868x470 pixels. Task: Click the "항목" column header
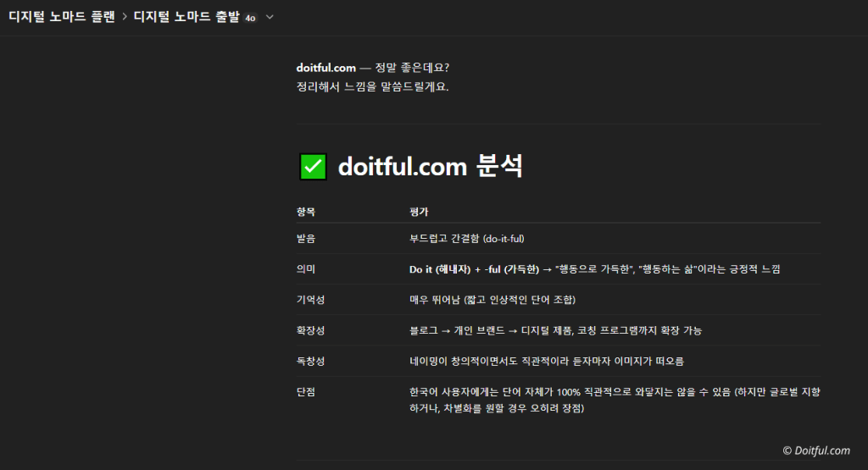click(x=305, y=212)
